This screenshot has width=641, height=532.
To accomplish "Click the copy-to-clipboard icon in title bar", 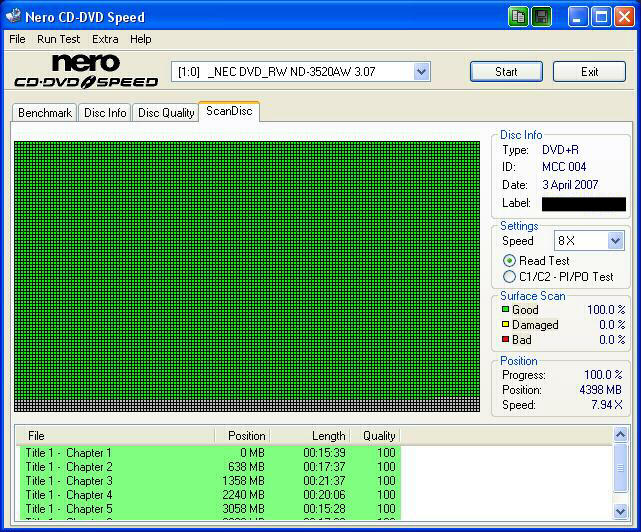I will click(518, 17).
